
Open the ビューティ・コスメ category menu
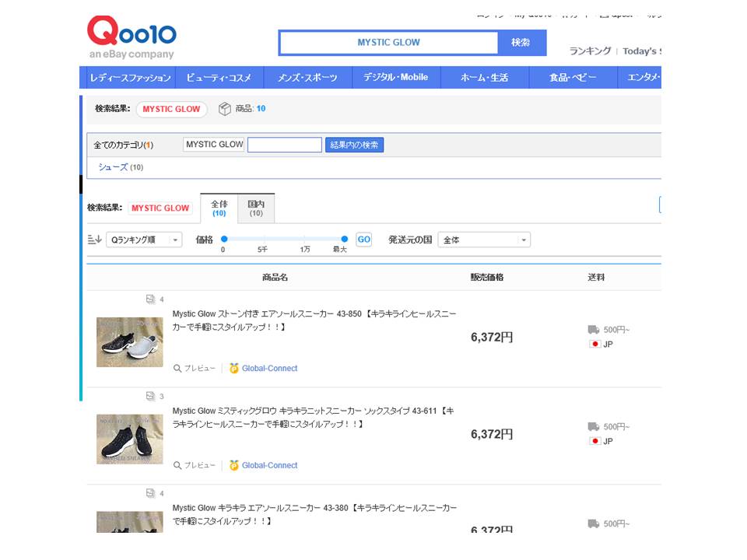(219, 77)
